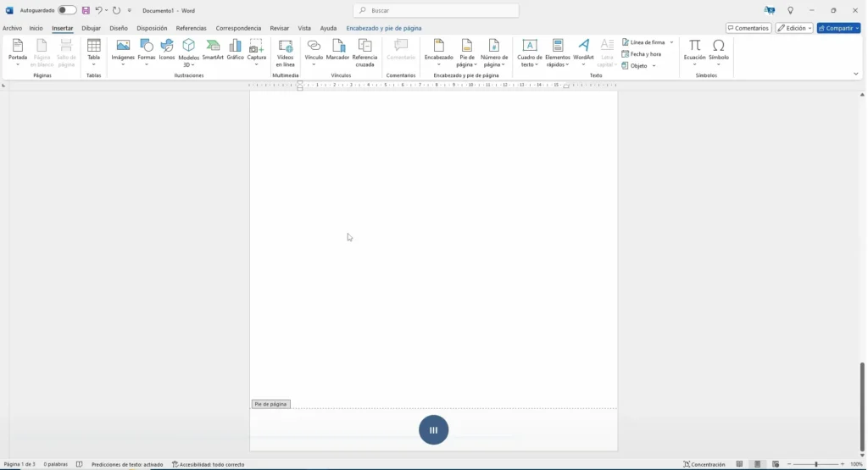This screenshot has width=868, height=470.
Task: Open Elementos rápidos gallery
Action: 558,53
